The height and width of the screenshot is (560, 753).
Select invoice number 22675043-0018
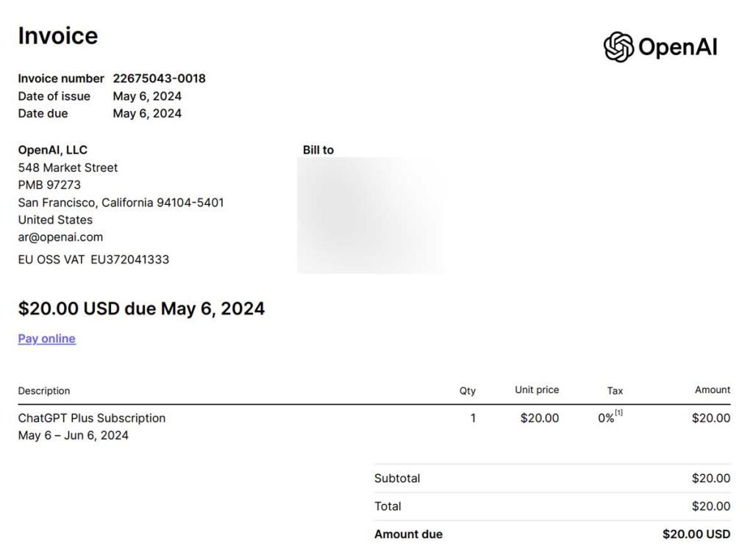(159, 79)
